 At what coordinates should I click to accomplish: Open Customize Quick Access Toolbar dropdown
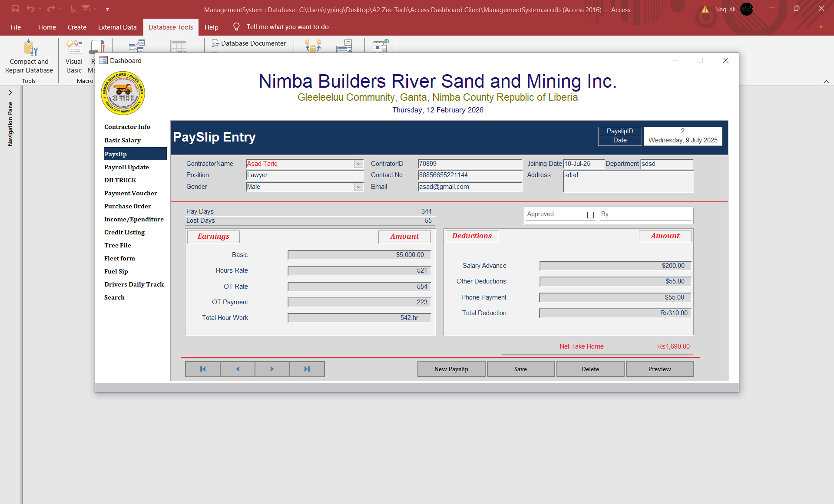coord(107,9)
